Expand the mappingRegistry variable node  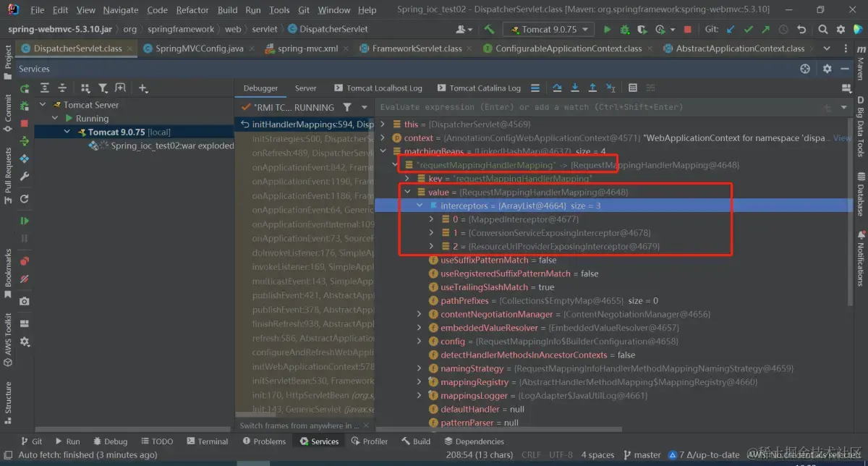point(420,382)
